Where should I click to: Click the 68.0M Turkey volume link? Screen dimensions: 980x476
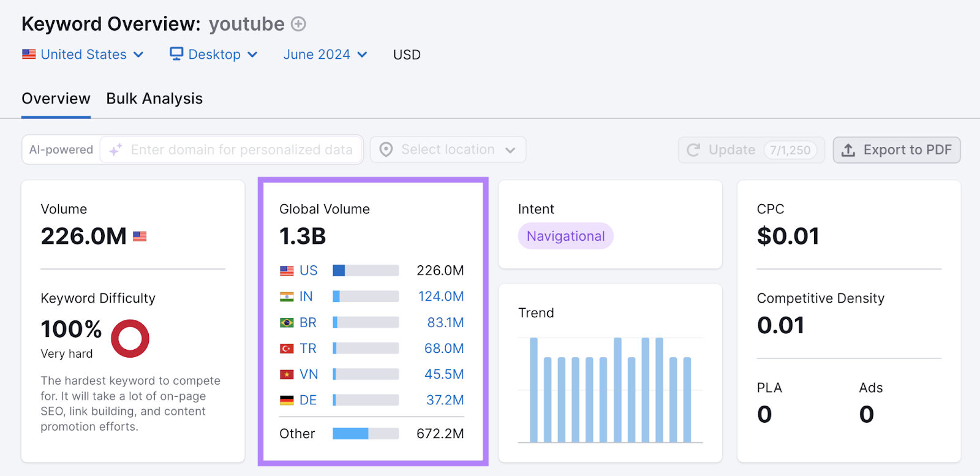coord(444,349)
